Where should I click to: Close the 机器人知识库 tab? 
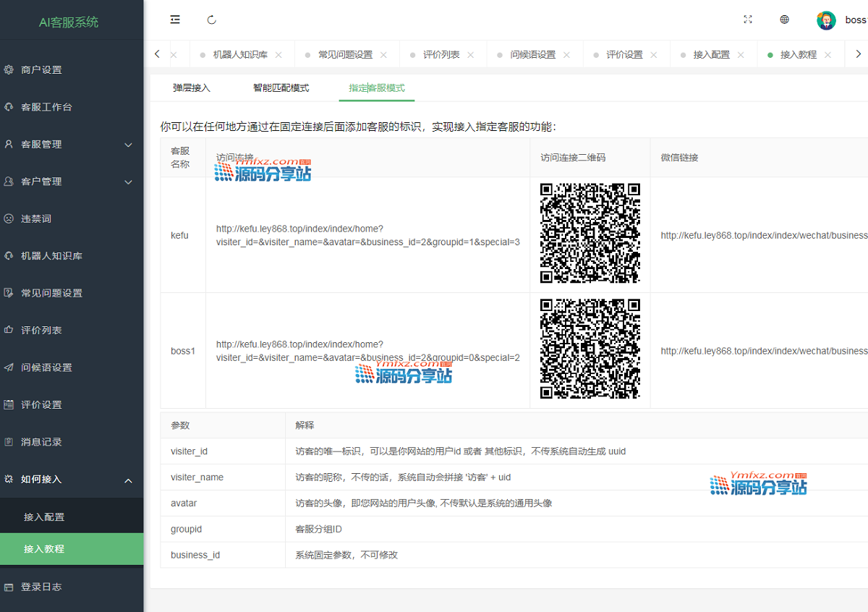pyautogui.click(x=278, y=55)
